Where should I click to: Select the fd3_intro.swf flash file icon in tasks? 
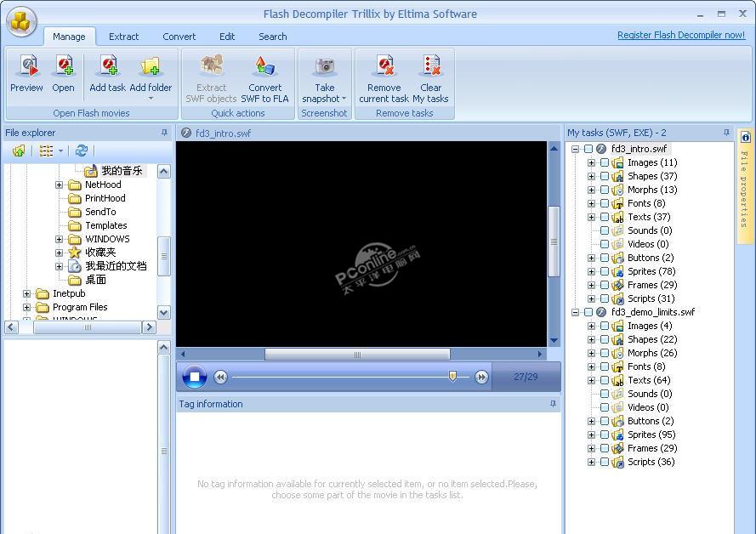coord(600,149)
